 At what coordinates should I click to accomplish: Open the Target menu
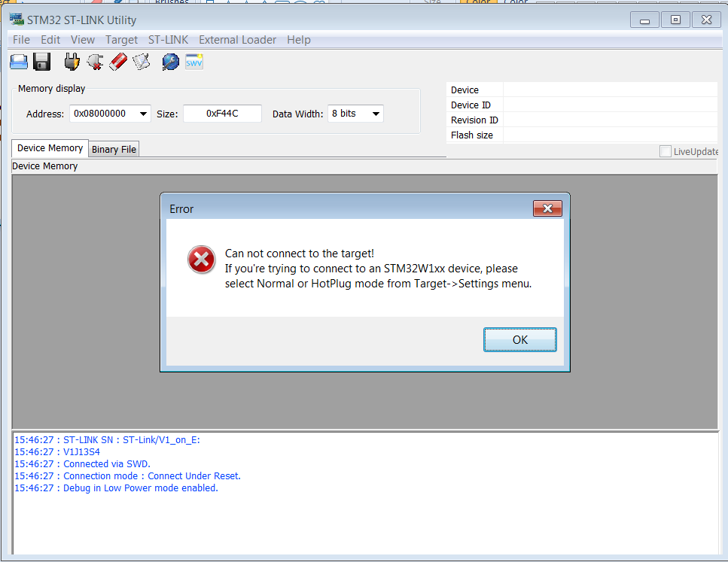coord(121,40)
